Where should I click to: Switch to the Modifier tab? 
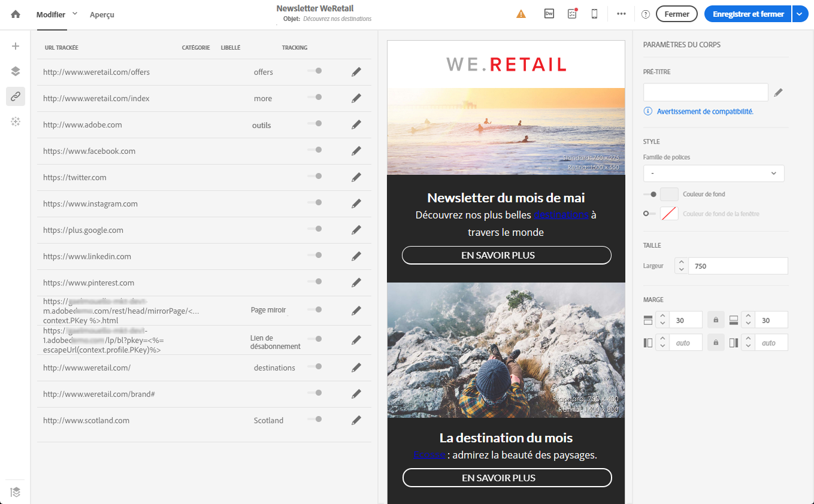tap(51, 14)
